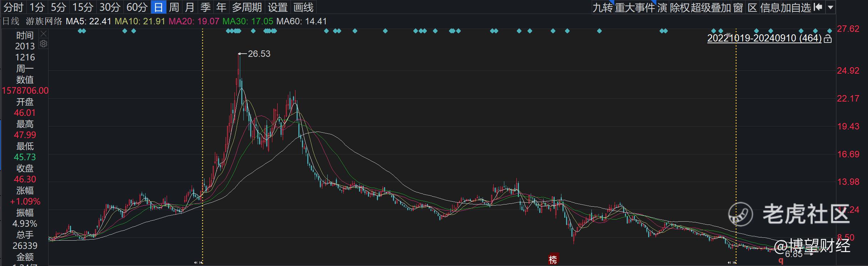
Task: Expand the toolbar overflow dropdown arrow
Action: click(x=831, y=7)
